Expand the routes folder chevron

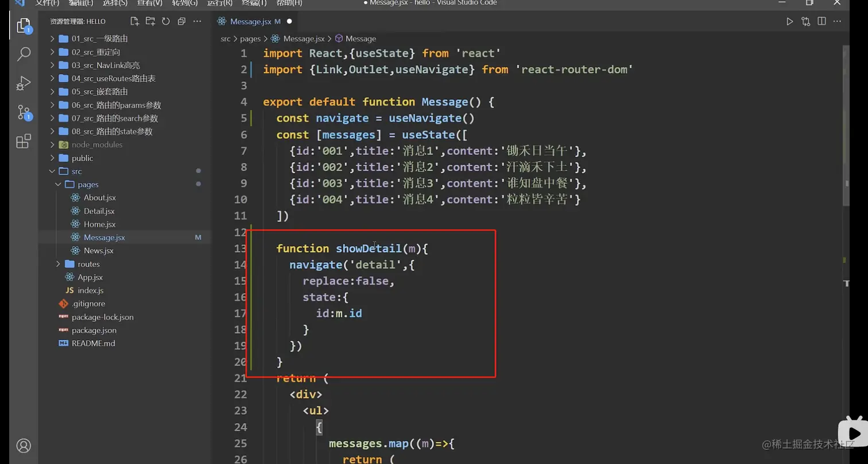[x=59, y=264]
